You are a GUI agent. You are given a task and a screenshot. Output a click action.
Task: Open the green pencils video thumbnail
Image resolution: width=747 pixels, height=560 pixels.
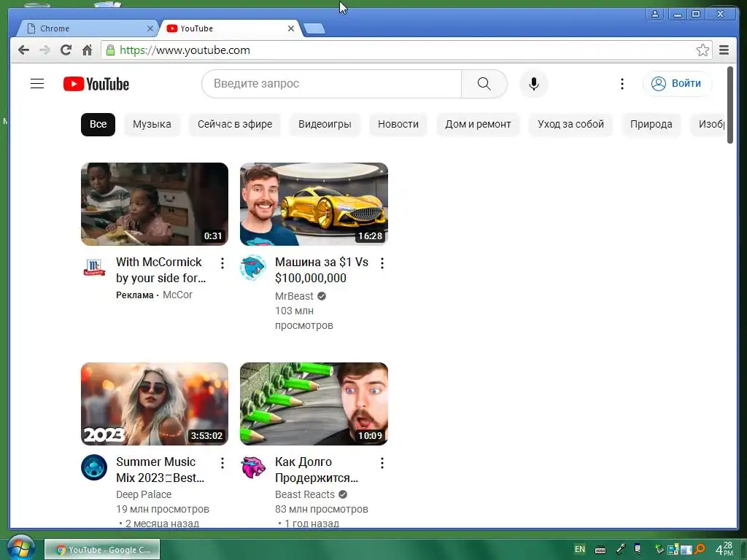[314, 404]
